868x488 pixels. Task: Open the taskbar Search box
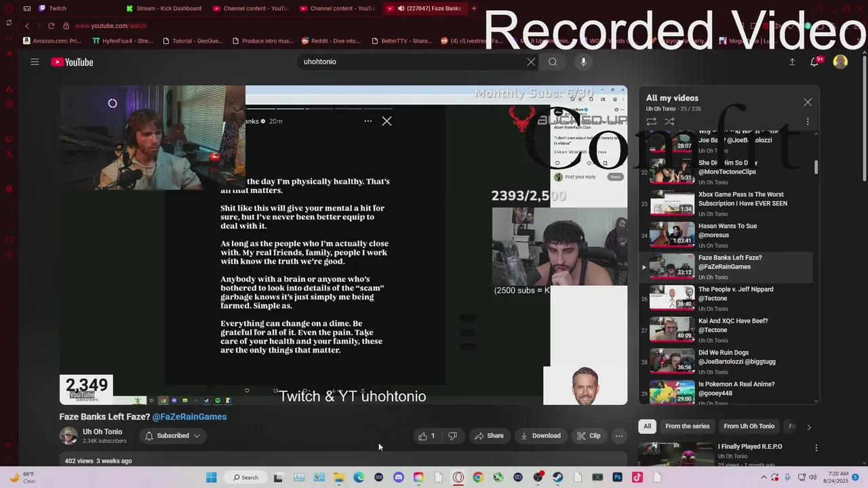coord(245,477)
